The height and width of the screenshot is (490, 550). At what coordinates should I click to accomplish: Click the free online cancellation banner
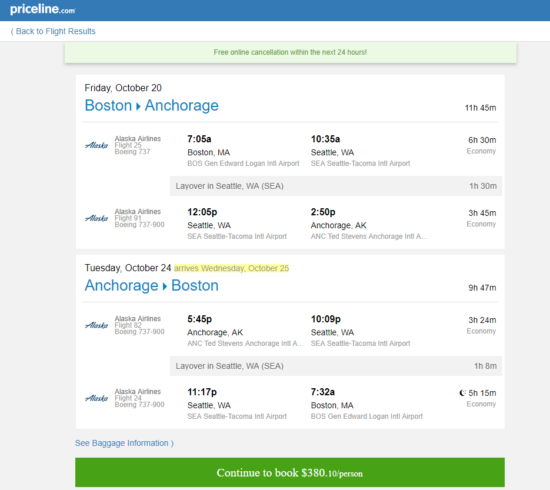click(290, 53)
